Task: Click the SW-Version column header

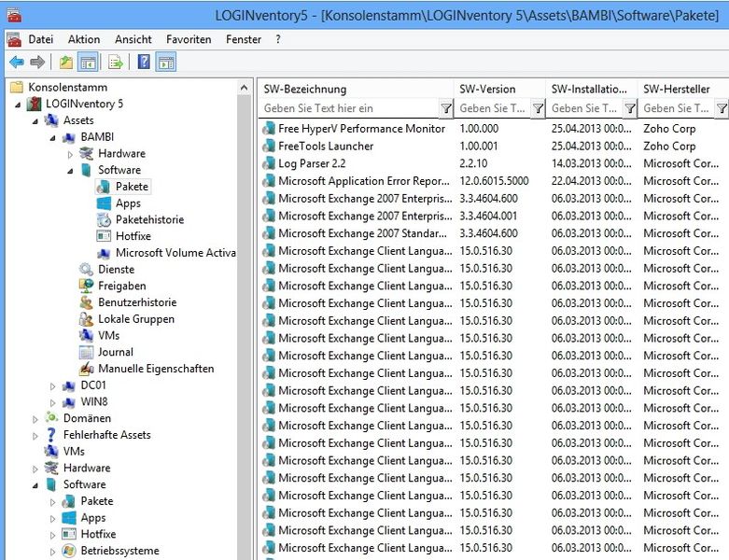Action: (487, 89)
